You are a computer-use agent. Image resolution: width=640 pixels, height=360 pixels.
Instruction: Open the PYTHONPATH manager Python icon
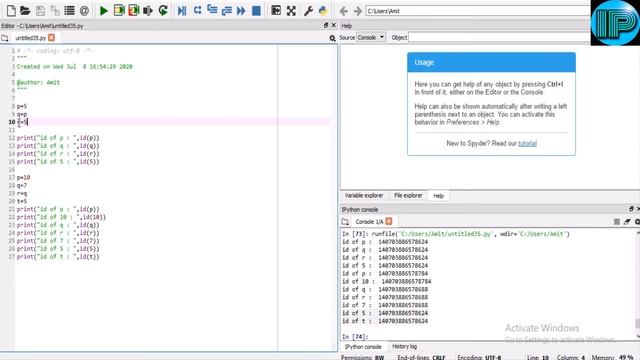(x=323, y=11)
